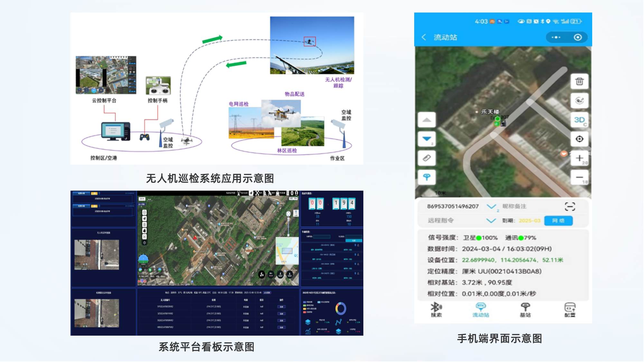The image size is (644, 362).
Task: Tap the blue down-arrow button on phone map
Action: tap(427, 139)
